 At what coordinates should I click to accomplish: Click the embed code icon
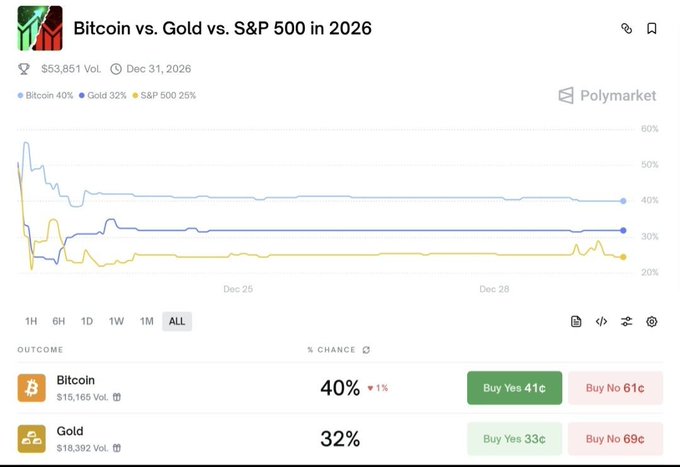click(601, 321)
